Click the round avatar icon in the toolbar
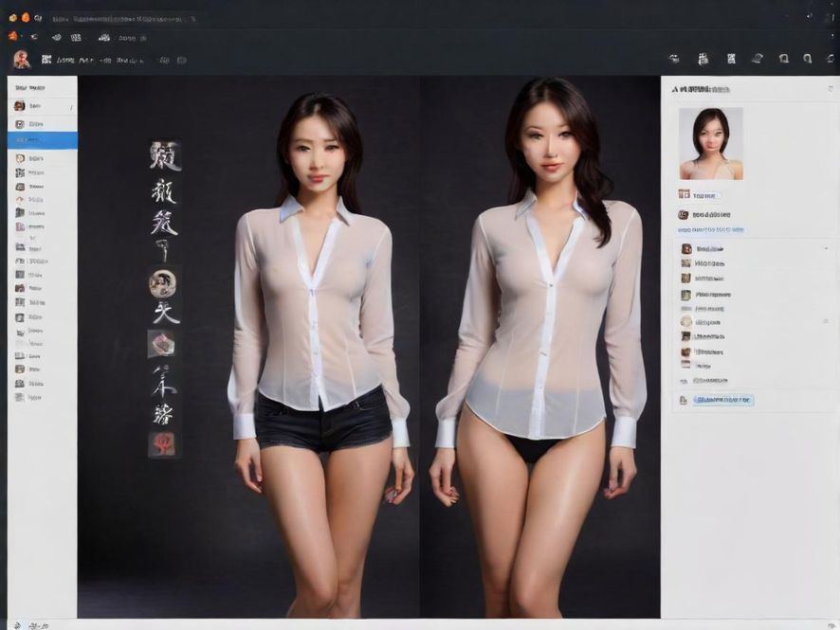Viewport: 840px width, 630px height. pos(21,60)
